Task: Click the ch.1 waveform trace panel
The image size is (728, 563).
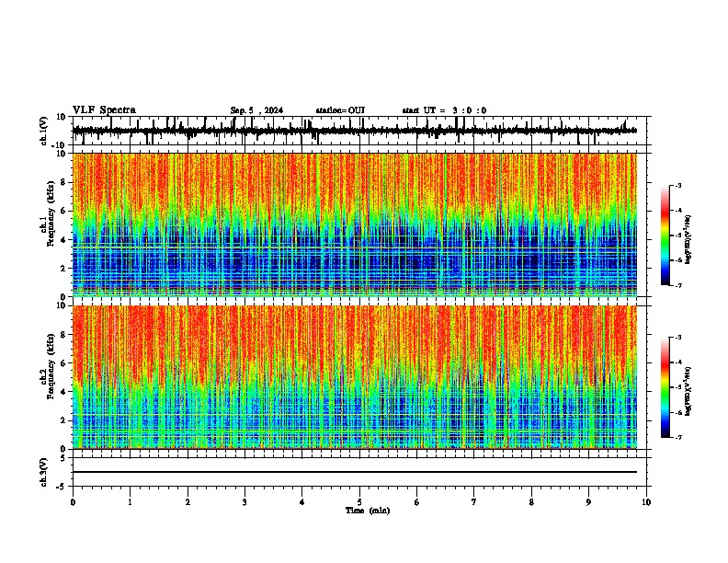Action: (x=359, y=131)
